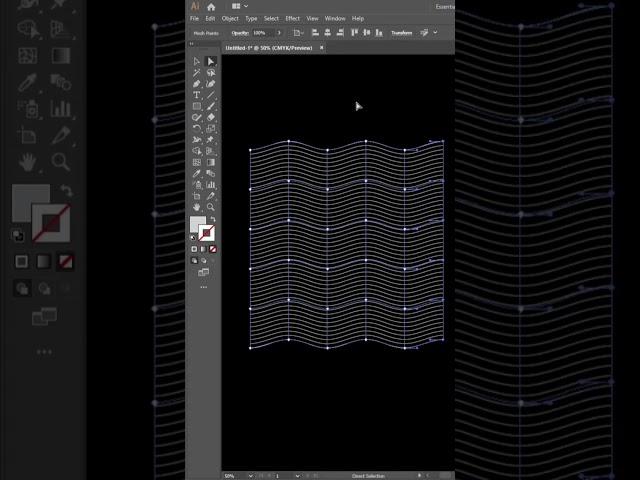Image resolution: width=640 pixels, height=480 pixels.
Task: Open the artboard number dropdown
Action: point(298,476)
